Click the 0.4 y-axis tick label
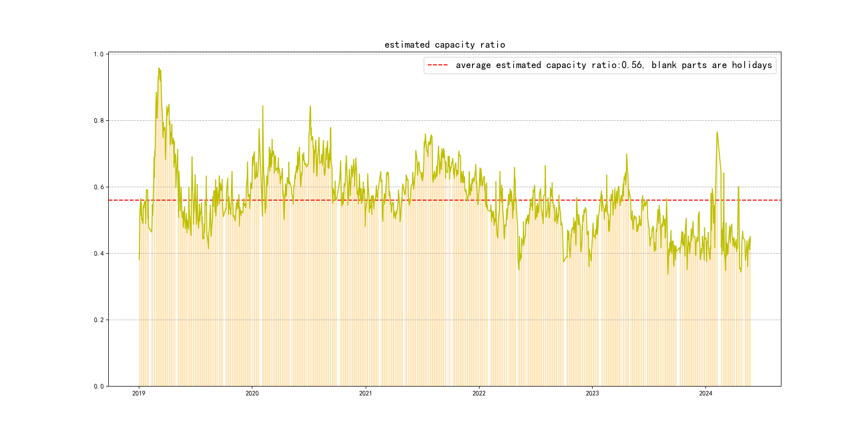 (98, 253)
